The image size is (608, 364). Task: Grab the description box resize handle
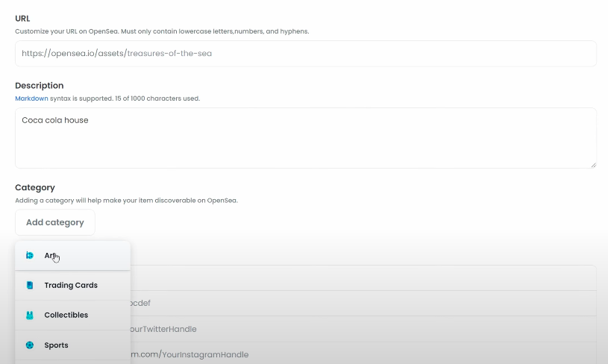tap(593, 165)
